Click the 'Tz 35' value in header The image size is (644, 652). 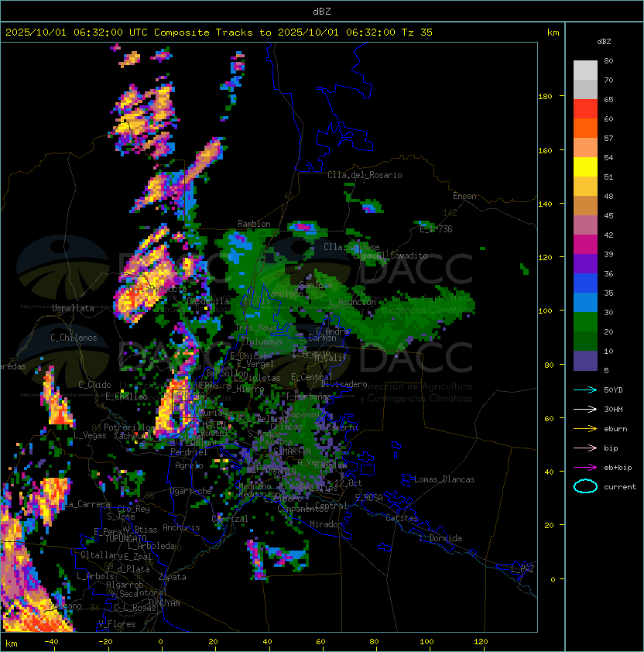tap(417, 33)
